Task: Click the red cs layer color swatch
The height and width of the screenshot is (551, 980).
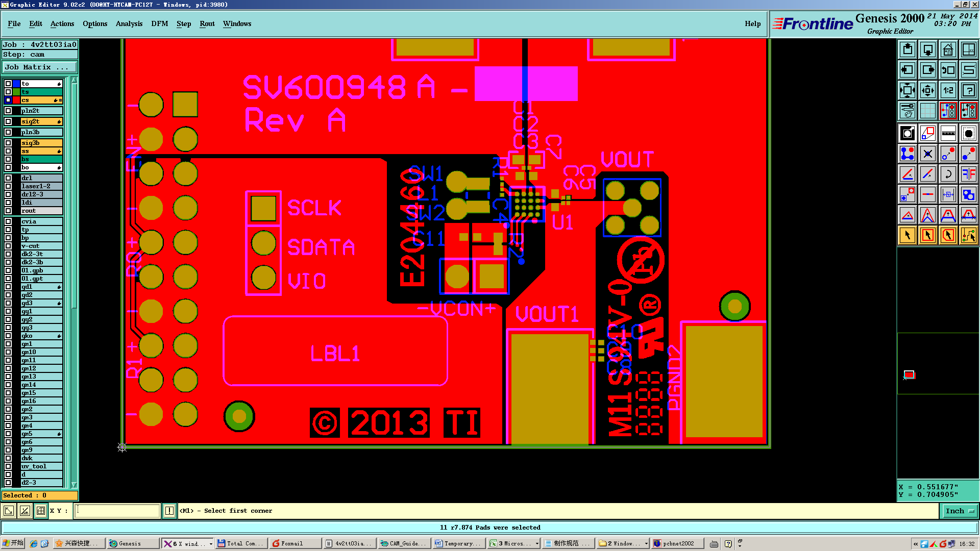Action: [x=16, y=100]
